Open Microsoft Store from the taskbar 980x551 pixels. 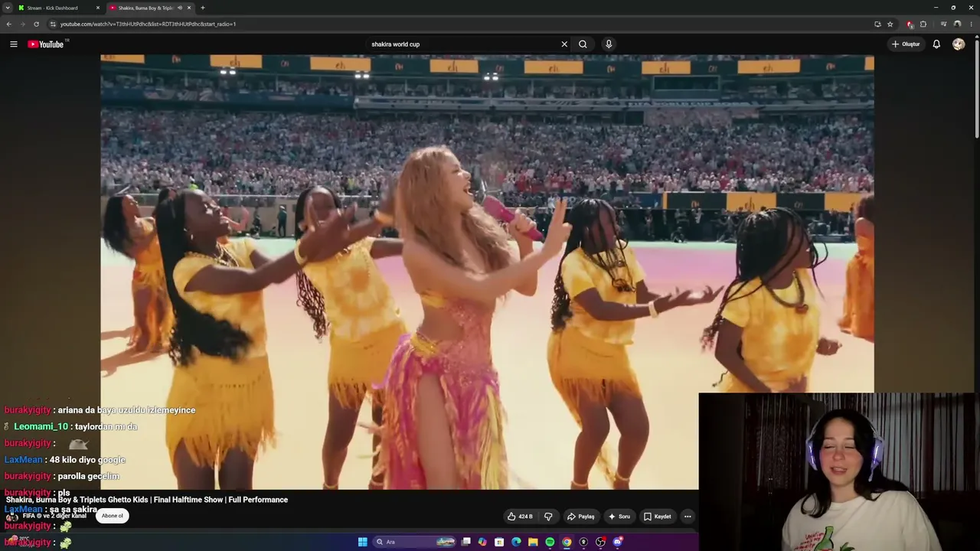499,542
